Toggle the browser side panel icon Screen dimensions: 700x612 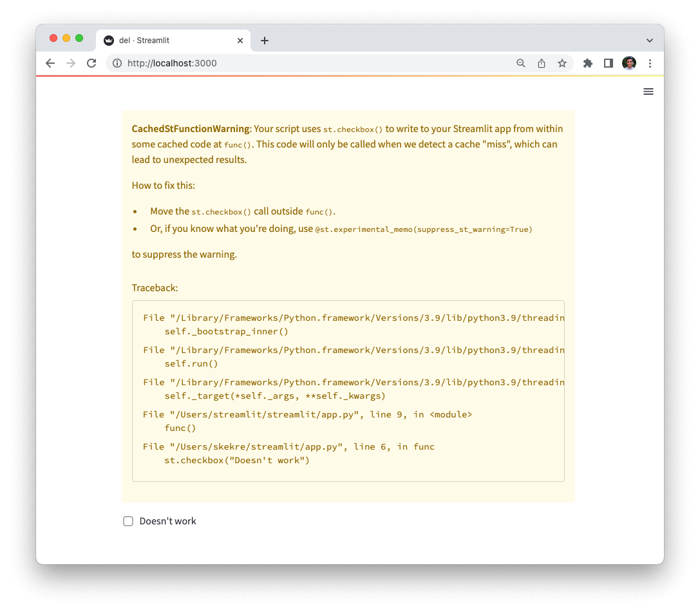pyautogui.click(x=608, y=63)
